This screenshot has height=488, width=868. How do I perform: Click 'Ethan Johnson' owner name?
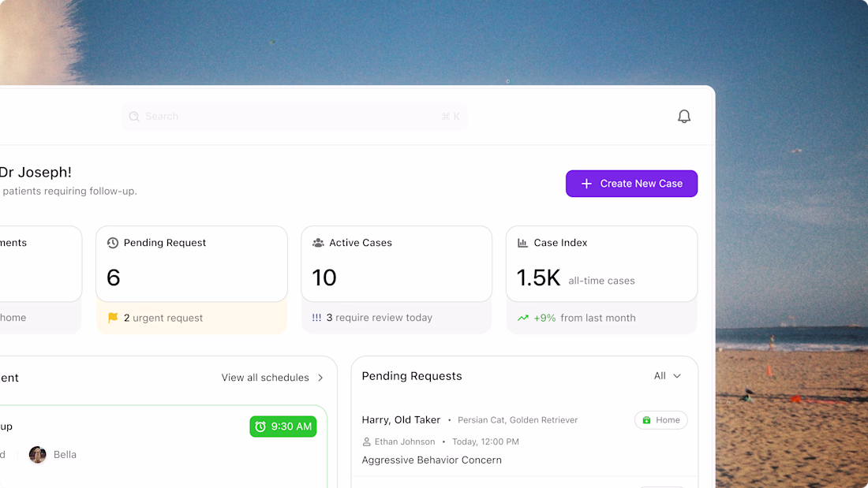click(x=405, y=441)
